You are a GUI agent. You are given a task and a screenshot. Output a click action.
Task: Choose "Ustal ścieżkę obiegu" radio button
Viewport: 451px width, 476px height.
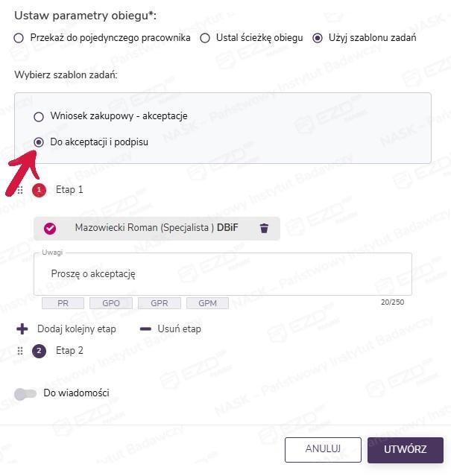pyautogui.click(x=205, y=37)
